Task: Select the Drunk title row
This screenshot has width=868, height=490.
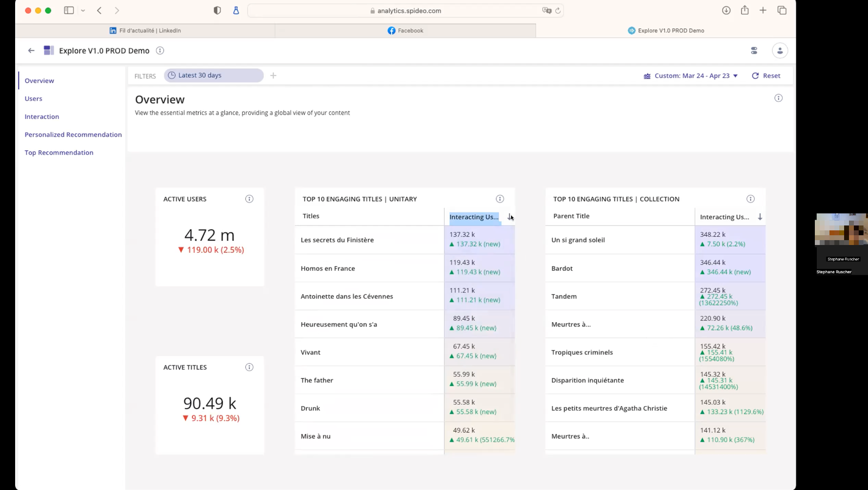Action: (x=405, y=408)
